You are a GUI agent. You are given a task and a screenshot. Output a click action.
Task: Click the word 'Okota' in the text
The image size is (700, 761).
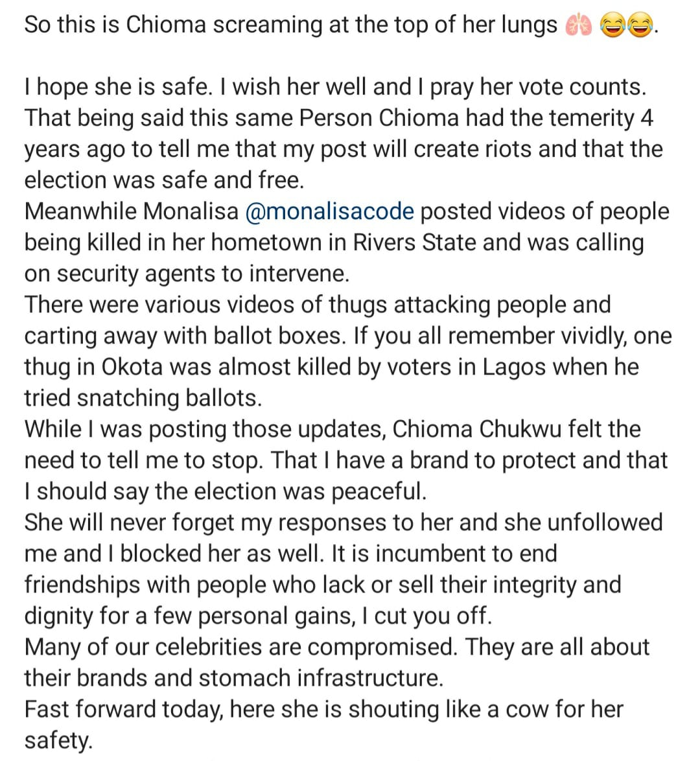click(132, 367)
